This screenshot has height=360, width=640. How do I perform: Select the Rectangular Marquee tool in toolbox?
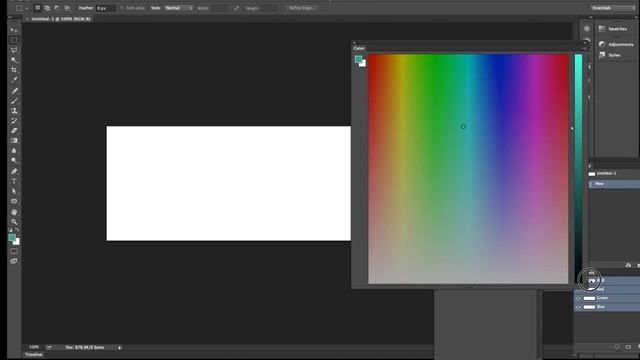[x=14, y=40]
